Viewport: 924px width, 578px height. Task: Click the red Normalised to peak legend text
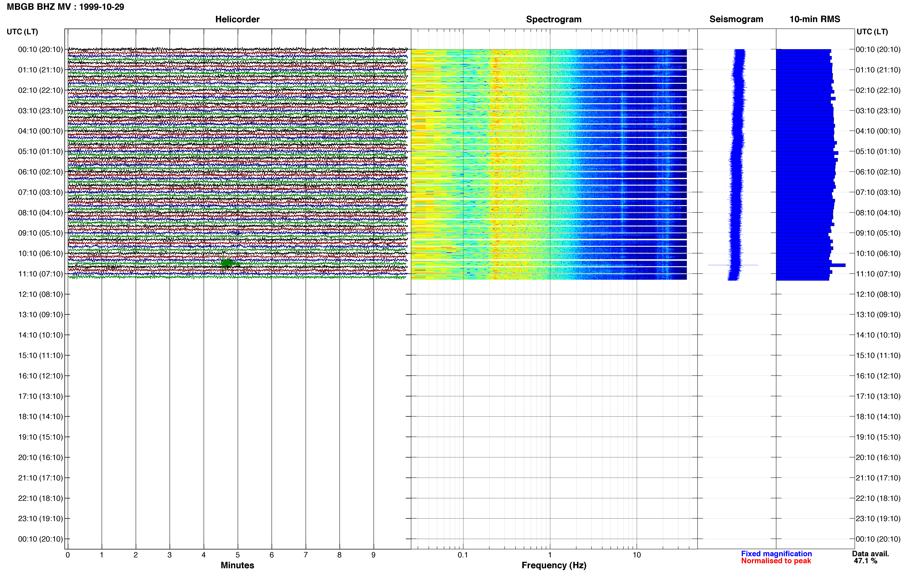tap(776, 561)
